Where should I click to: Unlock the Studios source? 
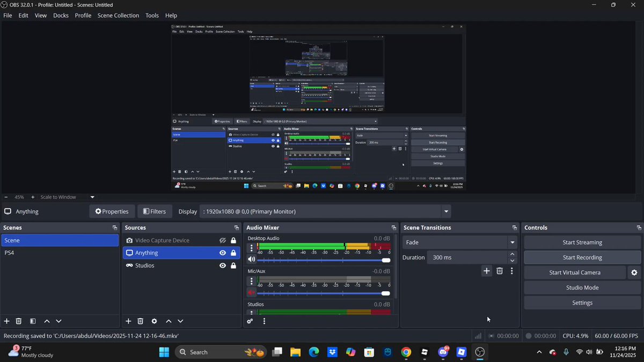click(x=233, y=265)
